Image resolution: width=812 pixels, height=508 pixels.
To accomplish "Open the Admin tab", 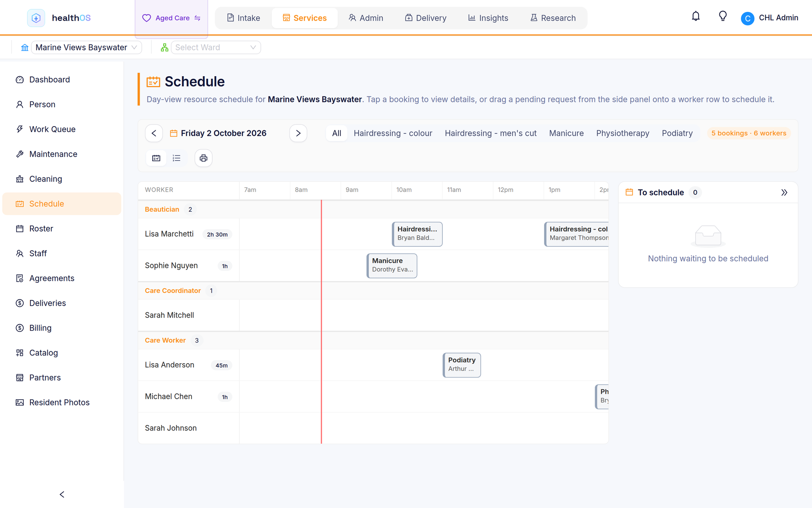I will click(366, 18).
